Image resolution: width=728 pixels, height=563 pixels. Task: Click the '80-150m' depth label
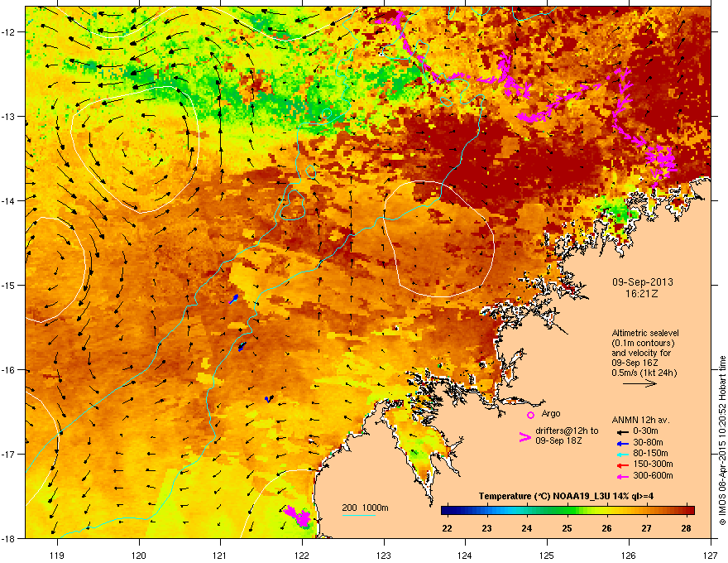click(650, 454)
